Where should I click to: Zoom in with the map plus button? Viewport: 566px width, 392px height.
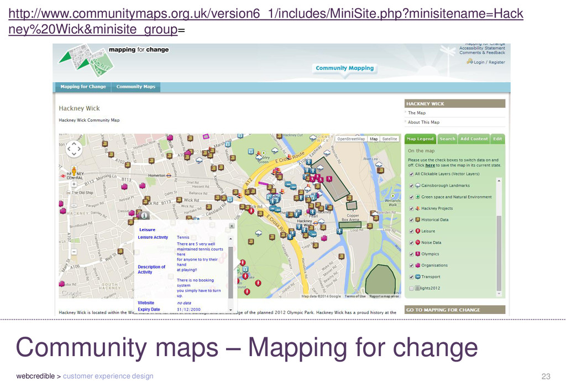[74, 185]
